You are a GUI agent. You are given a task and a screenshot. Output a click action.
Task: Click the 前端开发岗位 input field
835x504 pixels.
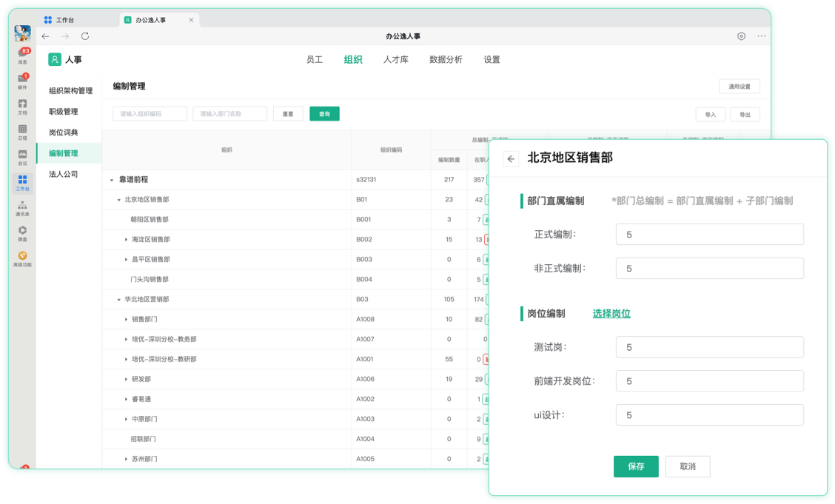(x=710, y=381)
